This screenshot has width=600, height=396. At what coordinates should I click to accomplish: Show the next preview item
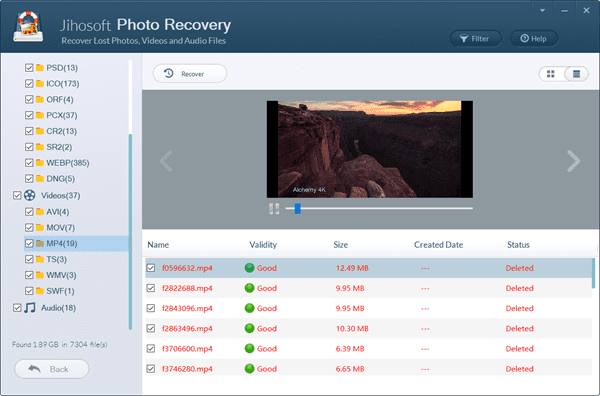coord(573,161)
